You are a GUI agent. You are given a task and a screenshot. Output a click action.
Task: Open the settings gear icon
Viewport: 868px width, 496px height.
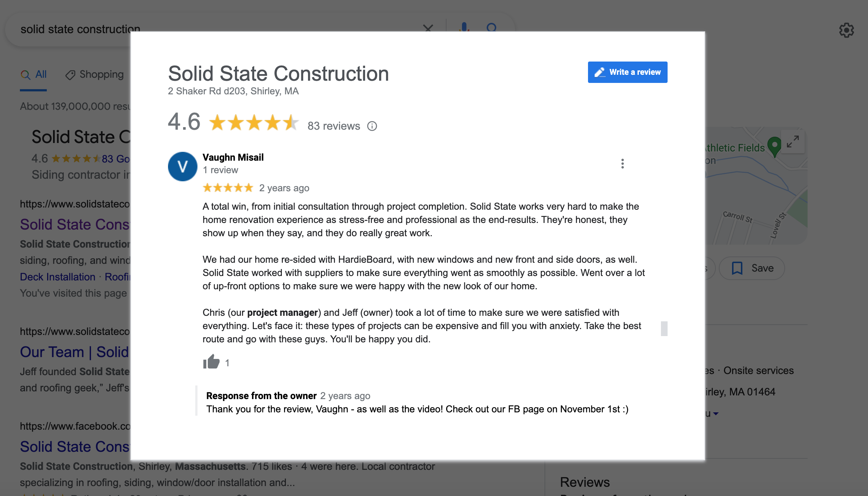click(x=847, y=30)
